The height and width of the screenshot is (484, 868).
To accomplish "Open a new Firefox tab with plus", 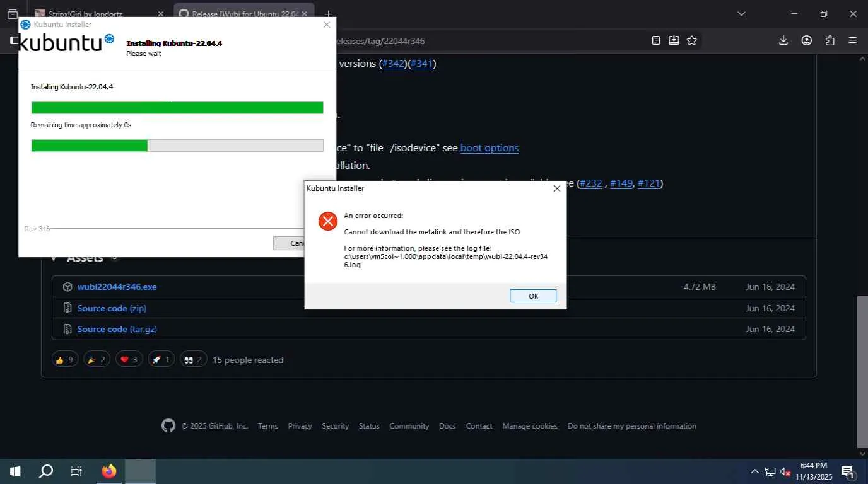I will tap(328, 14).
